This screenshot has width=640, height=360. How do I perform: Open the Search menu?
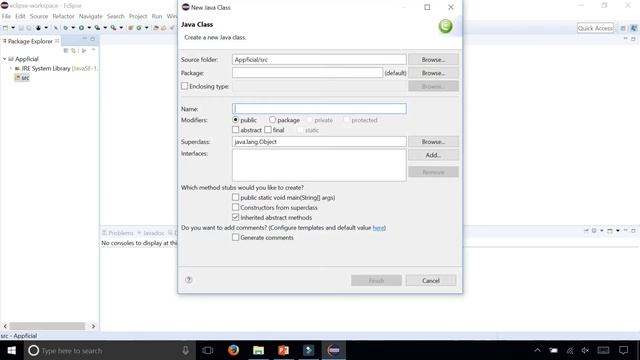116,16
